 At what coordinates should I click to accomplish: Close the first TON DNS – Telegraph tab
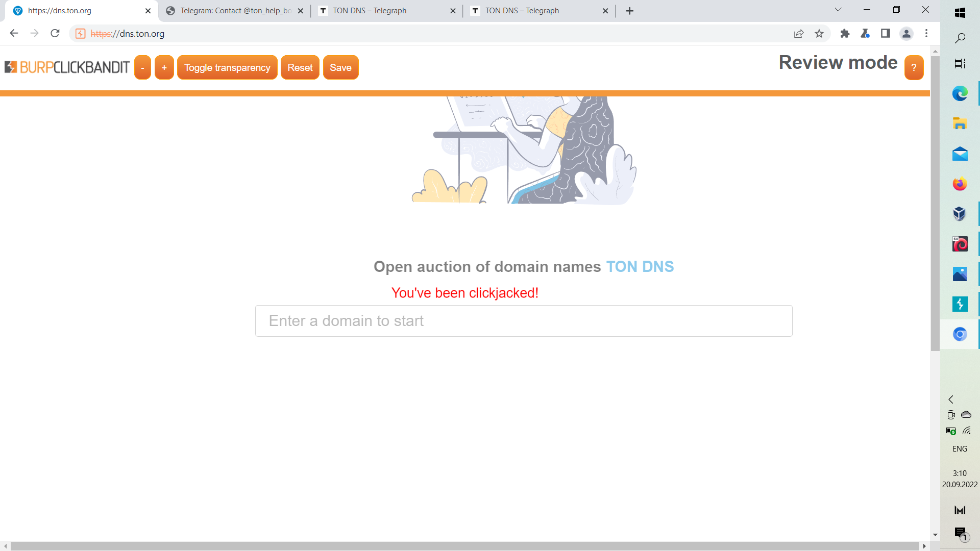(x=453, y=11)
